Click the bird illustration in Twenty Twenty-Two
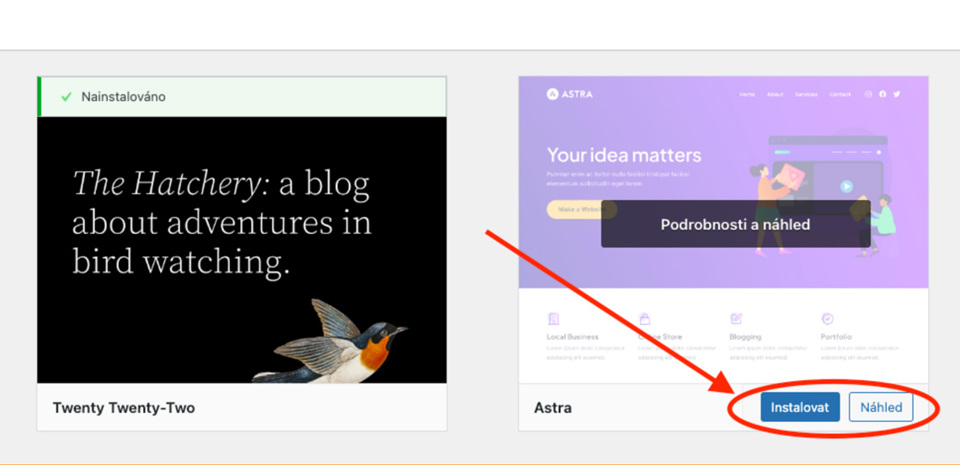 click(x=331, y=340)
